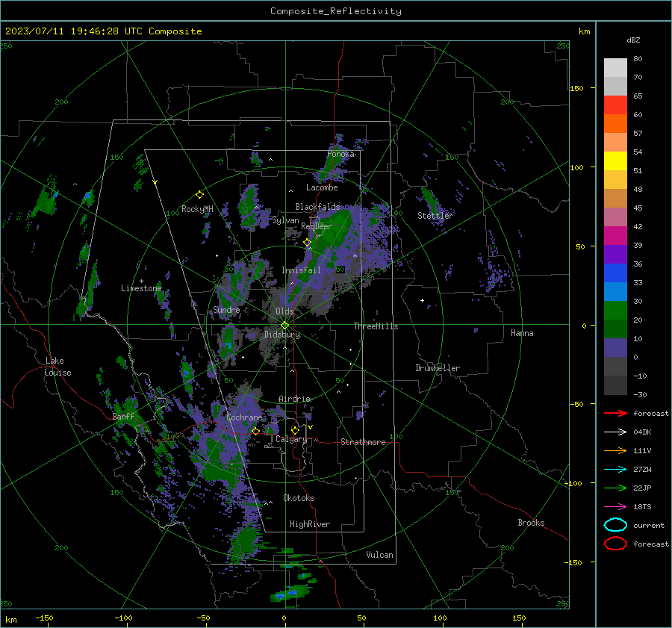
Task: Click the Blackfalds town label
Action: pyautogui.click(x=317, y=207)
